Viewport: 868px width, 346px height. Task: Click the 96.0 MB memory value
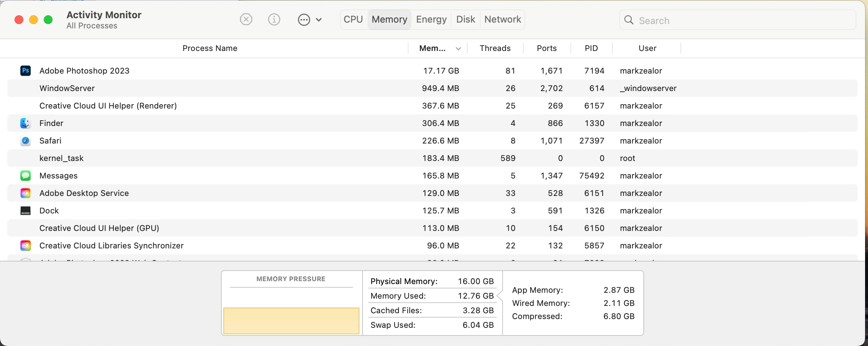(x=443, y=245)
